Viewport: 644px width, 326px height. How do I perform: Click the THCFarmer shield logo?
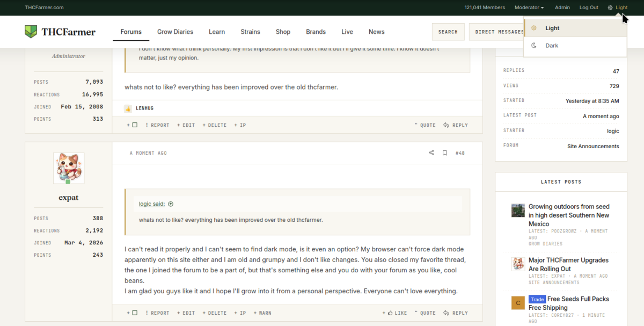click(x=31, y=32)
